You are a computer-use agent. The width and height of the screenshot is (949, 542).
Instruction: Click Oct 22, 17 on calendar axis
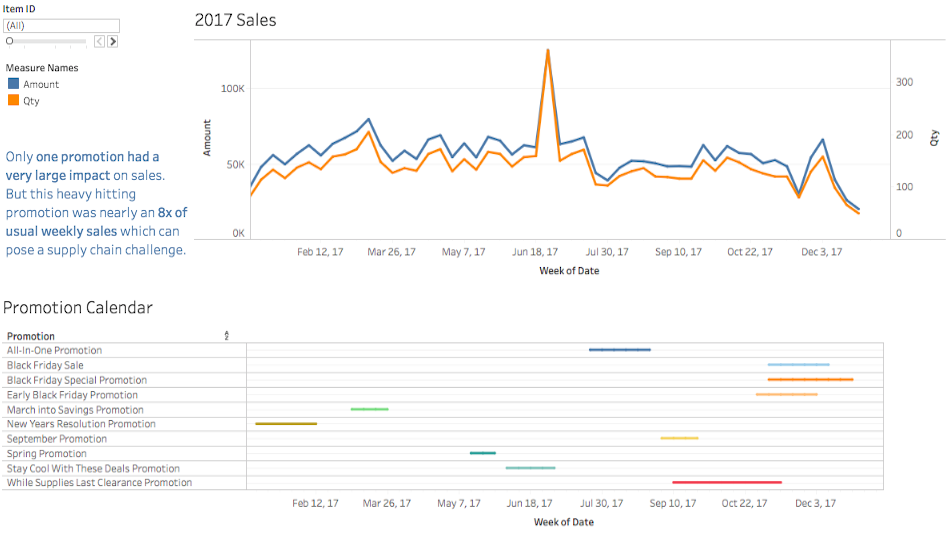[744, 503]
